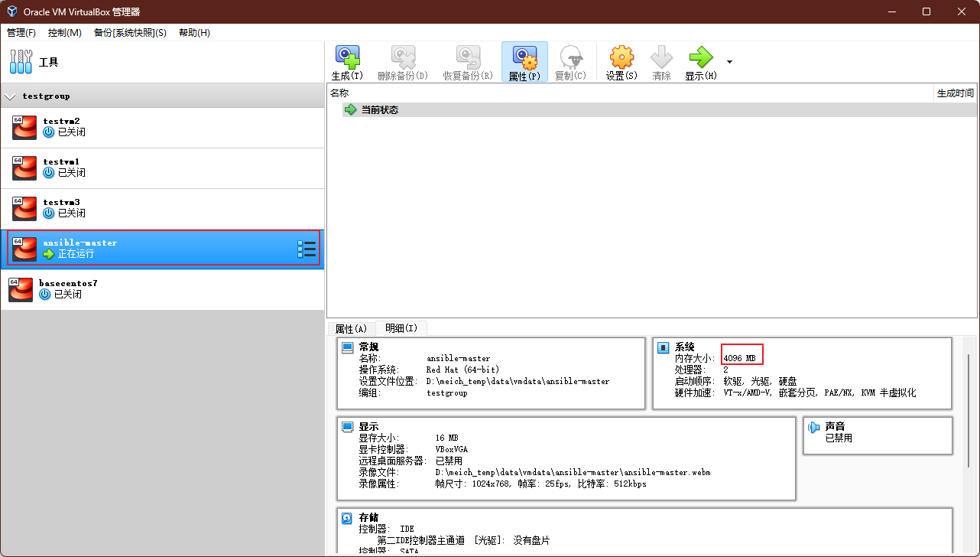Click the 复制(C) clone sheep icon

tap(570, 57)
